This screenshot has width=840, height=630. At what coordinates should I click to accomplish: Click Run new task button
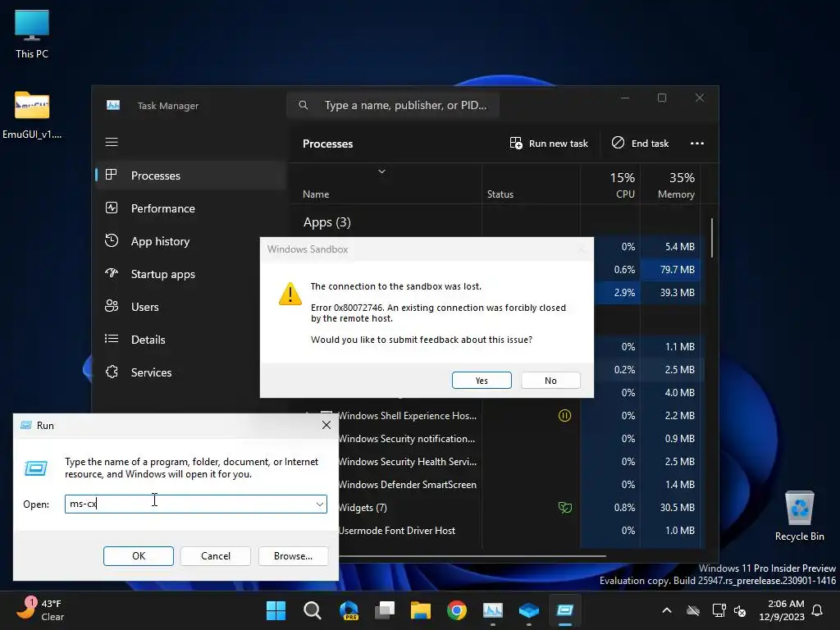tap(549, 143)
